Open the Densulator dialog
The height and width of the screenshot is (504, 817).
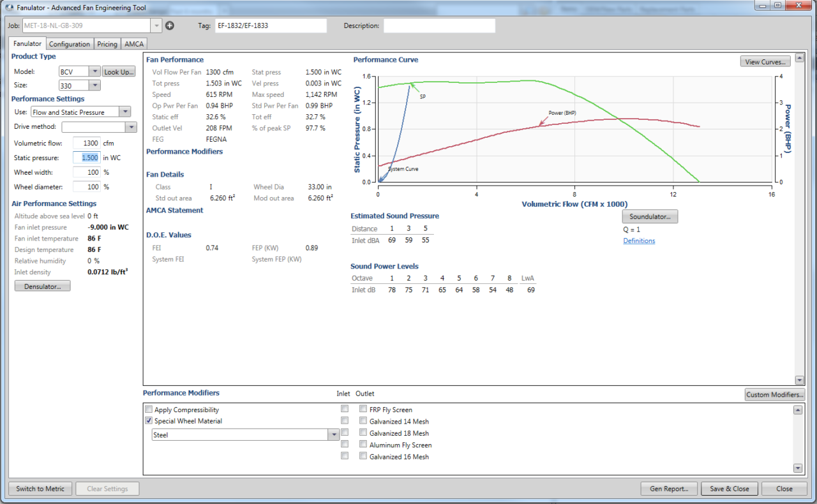coord(42,285)
